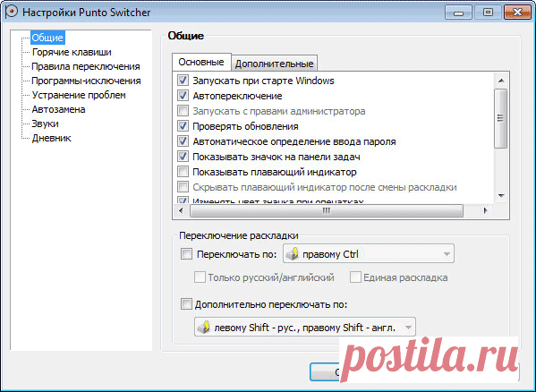The image size is (536, 392).
Task: Enable Дополнительно переключать по checkbox
Action: coord(187,303)
